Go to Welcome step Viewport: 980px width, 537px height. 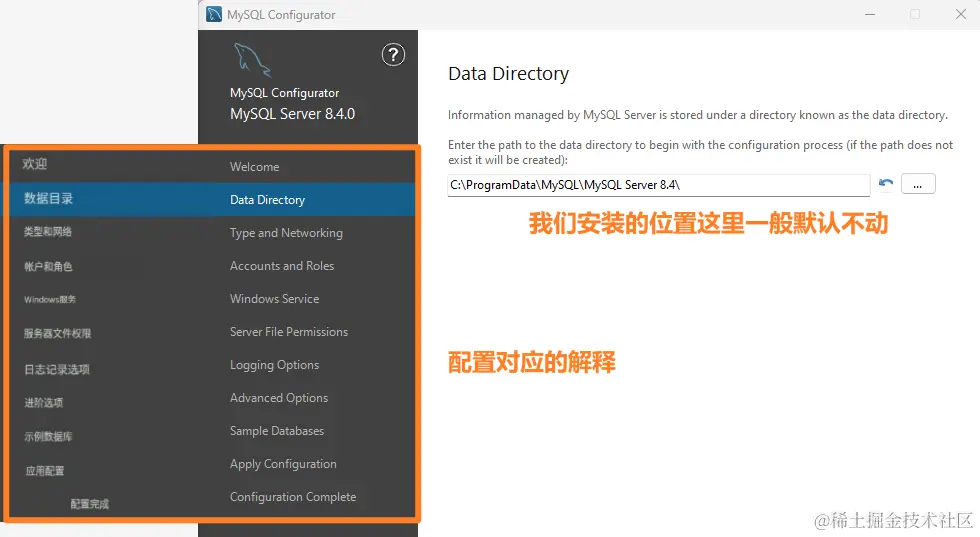(254, 167)
